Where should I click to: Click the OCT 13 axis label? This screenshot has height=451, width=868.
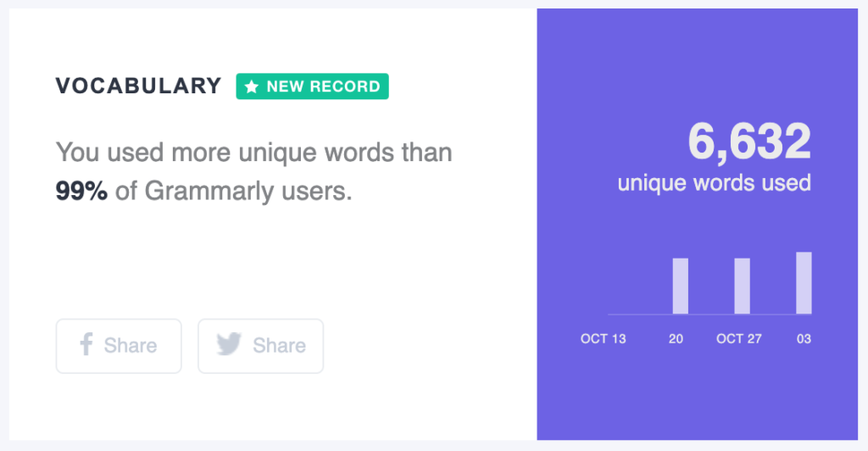coord(604,339)
